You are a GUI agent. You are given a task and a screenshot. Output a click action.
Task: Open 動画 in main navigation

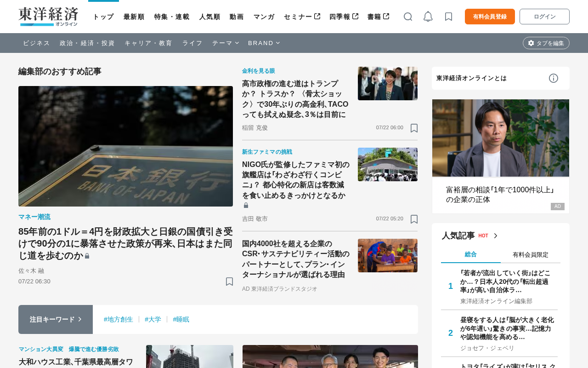(x=237, y=17)
